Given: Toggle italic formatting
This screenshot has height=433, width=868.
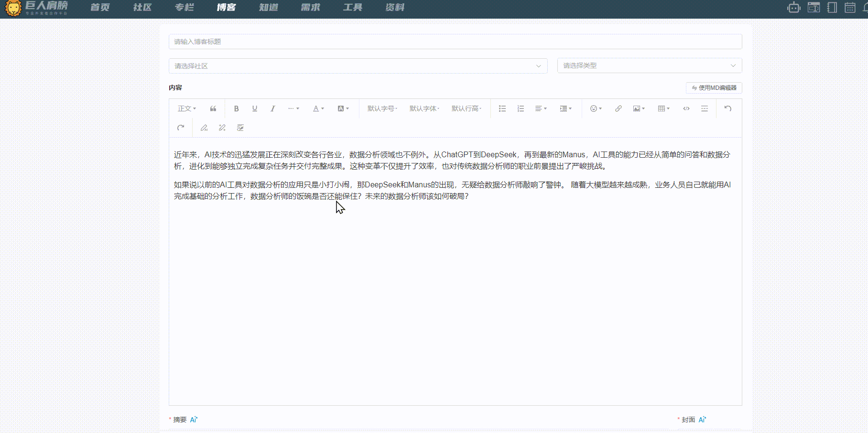Looking at the screenshot, I should [273, 108].
